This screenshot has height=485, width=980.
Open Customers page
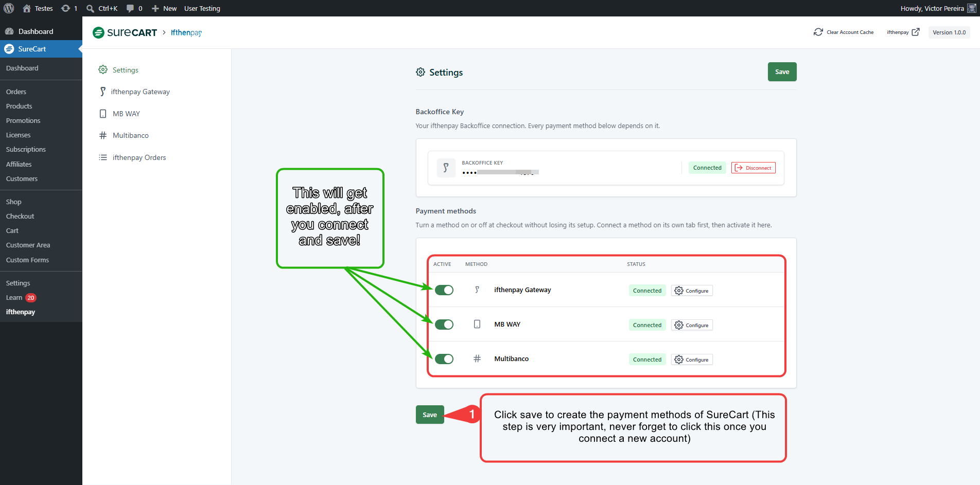tap(22, 178)
